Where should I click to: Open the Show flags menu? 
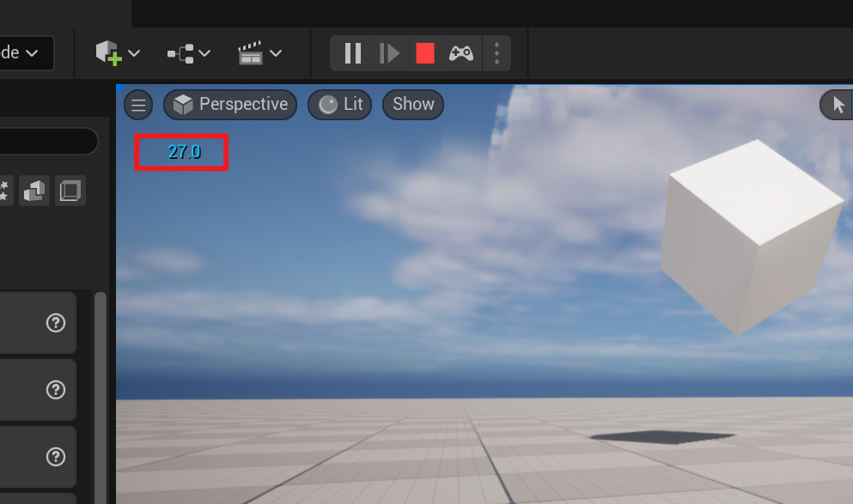pos(413,105)
